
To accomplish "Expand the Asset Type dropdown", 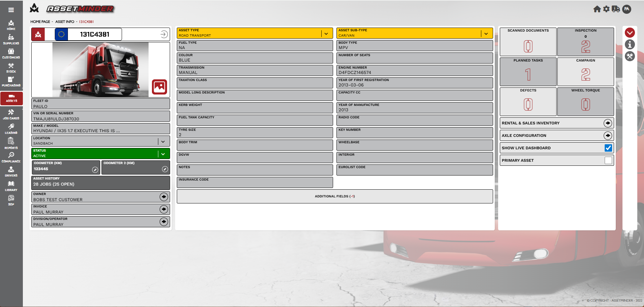I will pos(326,34).
